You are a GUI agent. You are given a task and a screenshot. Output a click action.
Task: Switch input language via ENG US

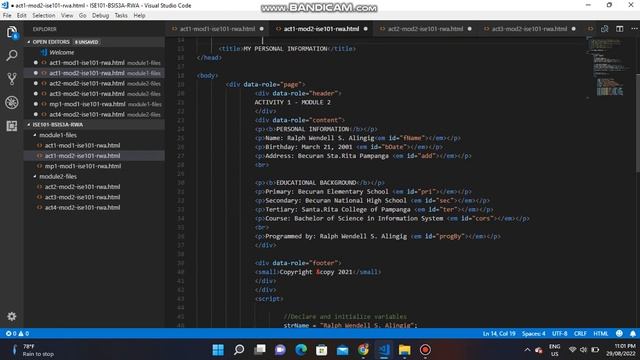(554, 350)
